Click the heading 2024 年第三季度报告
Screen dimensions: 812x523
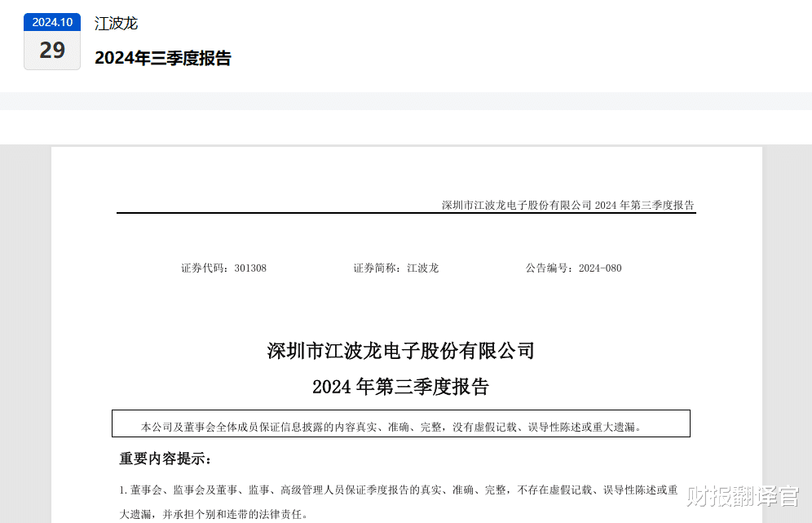[x=401, y=387]
